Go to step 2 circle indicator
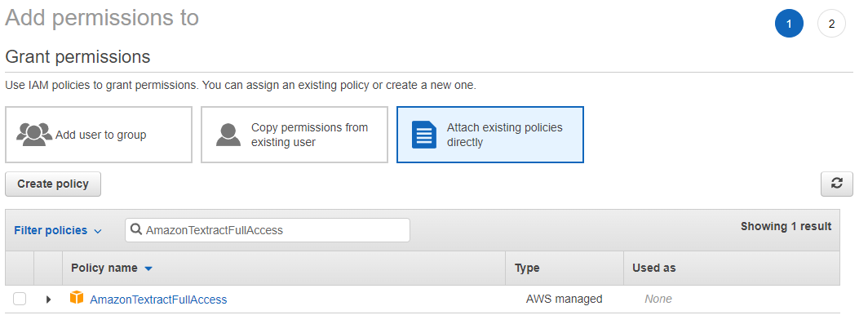868x324 pixels. [x=831, y=24]
